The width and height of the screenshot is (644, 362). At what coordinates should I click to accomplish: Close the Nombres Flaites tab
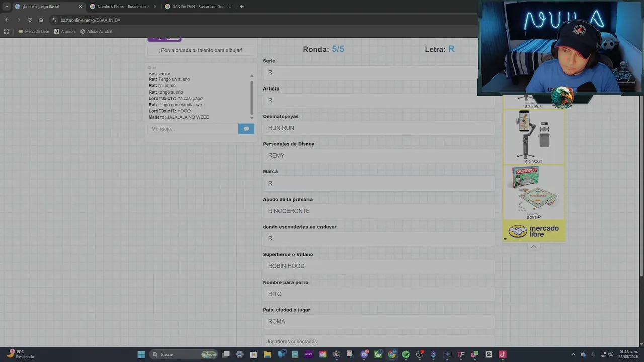click(x=155, y=7)
